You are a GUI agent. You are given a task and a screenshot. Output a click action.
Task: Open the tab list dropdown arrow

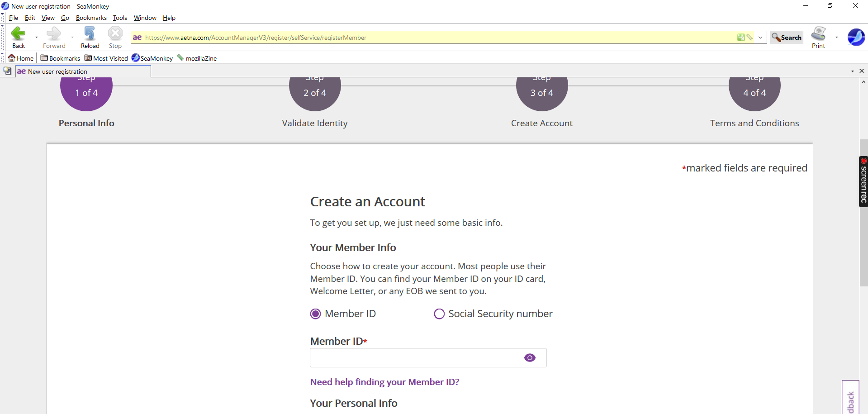(x=852, y=71)
